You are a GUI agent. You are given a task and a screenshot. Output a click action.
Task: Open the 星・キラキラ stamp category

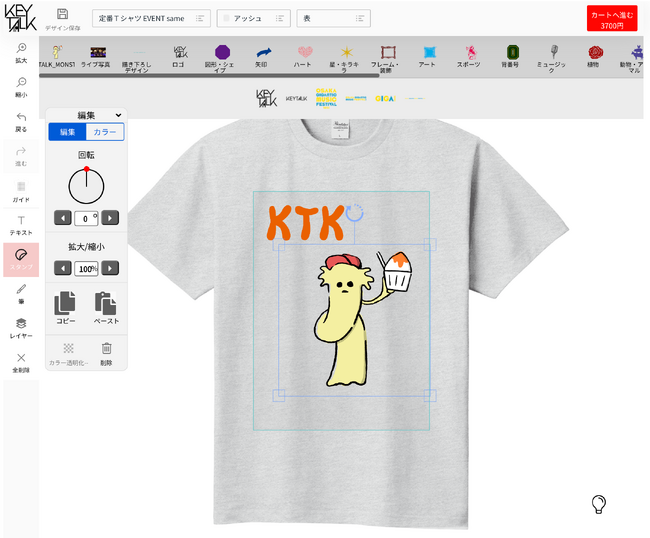pos(346,59)
